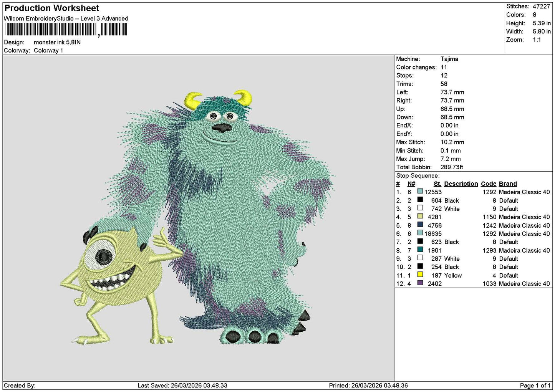Viewport: 555px width, 392px height.
Task: Click the stitches count '47227'
Action: [542, 7]
